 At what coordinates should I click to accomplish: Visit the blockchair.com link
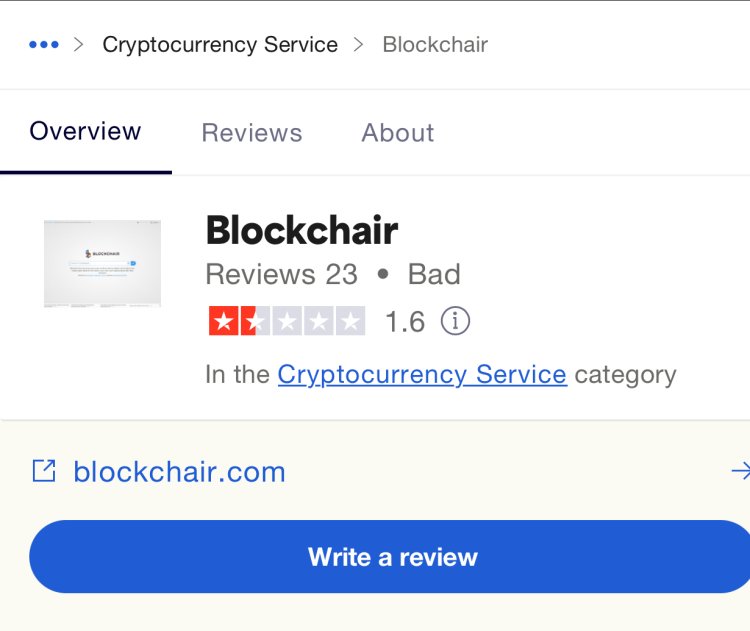point(179,472)
